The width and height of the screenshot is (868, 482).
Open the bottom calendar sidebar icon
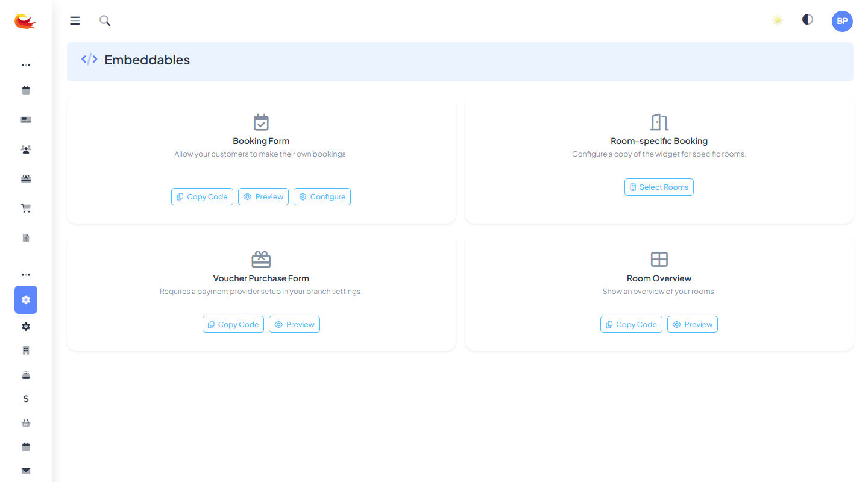tap(26, 447)
